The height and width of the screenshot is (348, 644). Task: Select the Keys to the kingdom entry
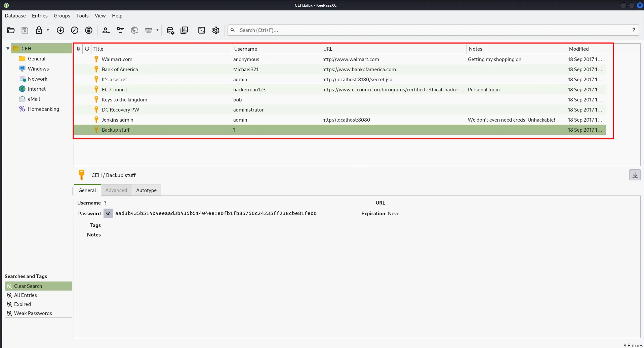pos(340,100)
